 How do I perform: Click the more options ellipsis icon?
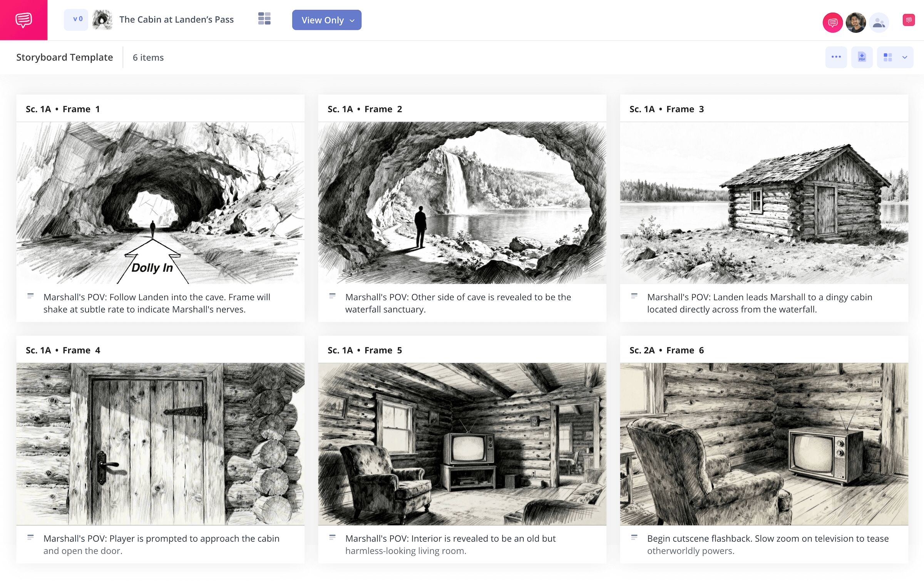coord(836,57)
